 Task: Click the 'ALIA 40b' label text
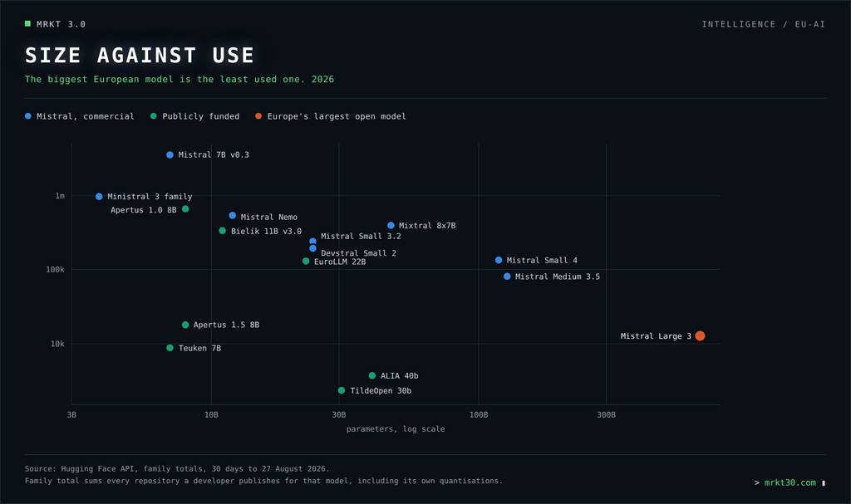point(400,376)
